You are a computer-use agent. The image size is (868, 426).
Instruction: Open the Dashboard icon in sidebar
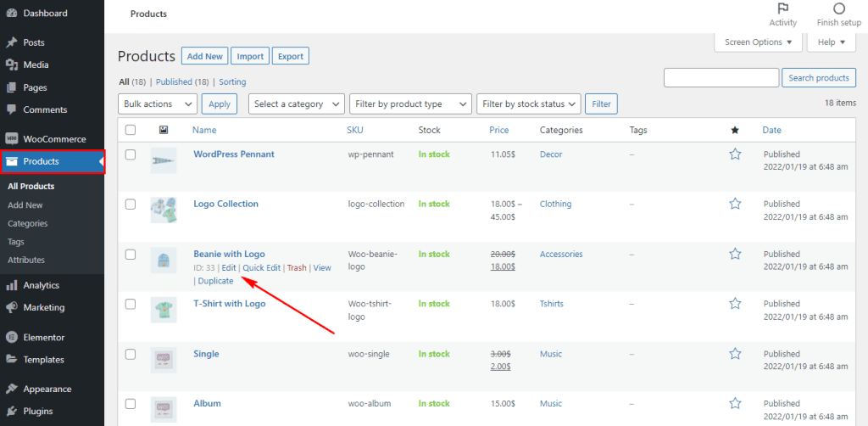tap(11, 14)
